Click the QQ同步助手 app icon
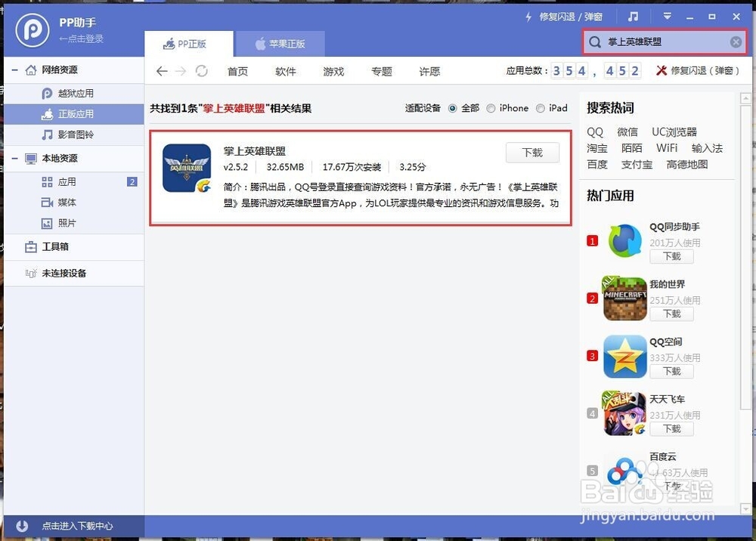Image resolution: width=756 pixels, height=541 pixels. coord(625,240)
